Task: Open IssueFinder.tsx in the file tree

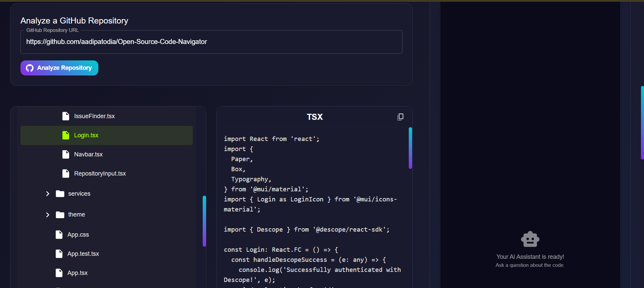Action: pyautogui.click(x=106, y=116)
